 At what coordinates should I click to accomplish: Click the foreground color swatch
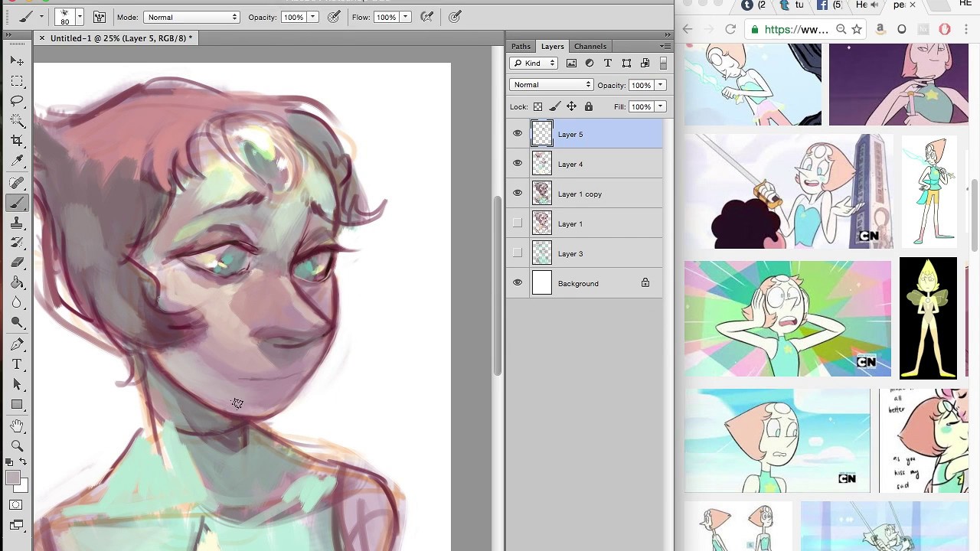point(12,478)
